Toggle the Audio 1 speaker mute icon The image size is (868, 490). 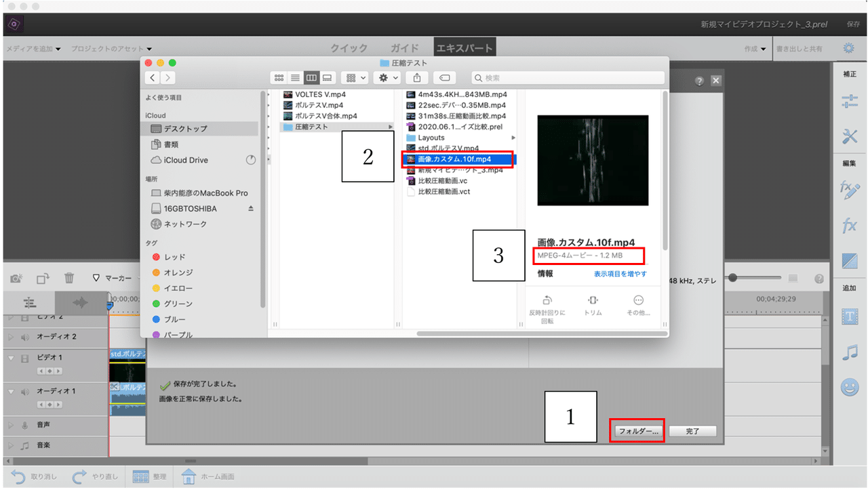pyautogui.click(x=25, y=392)
